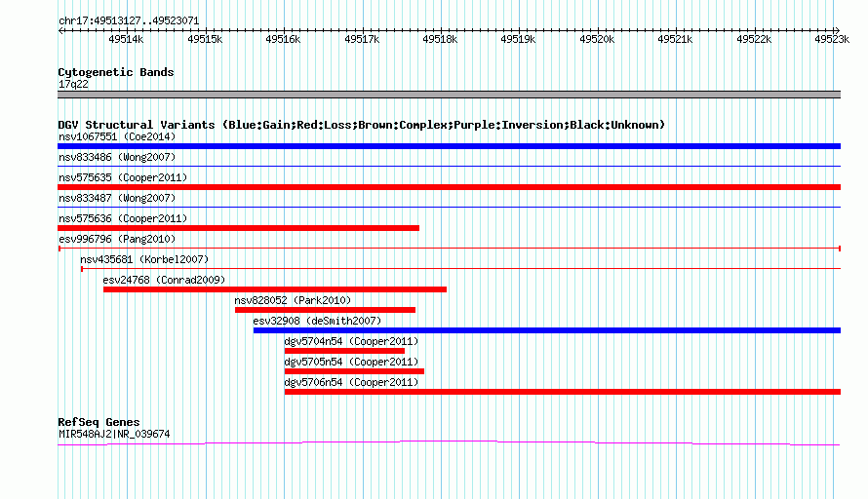Open the esv32908 (deSmith2007) variant label

pos(317,321)
